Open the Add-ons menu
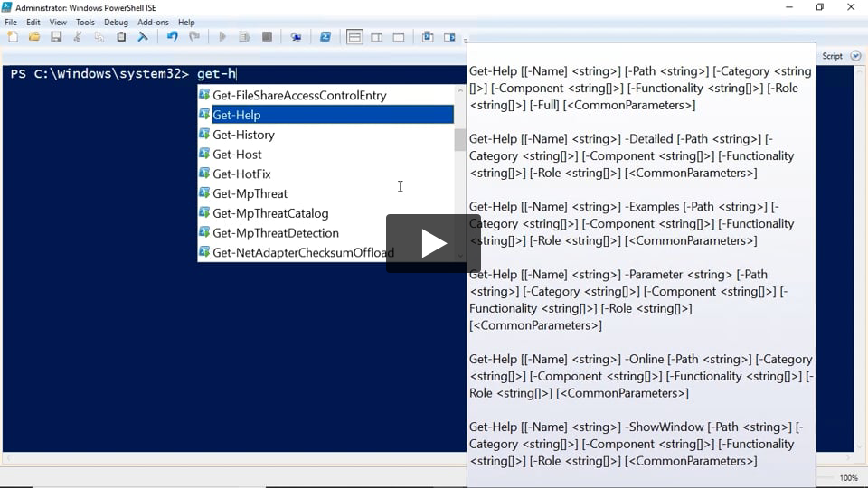 (x=153, y=22)
